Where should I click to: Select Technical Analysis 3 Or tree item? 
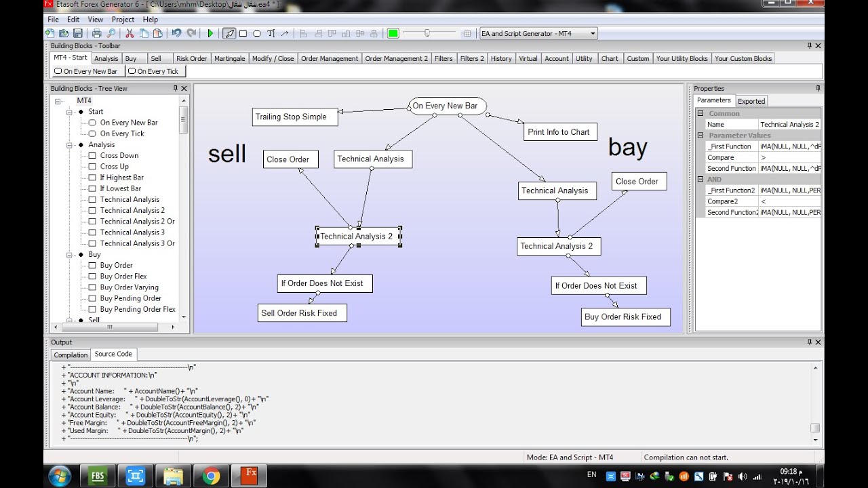[138, 243]
